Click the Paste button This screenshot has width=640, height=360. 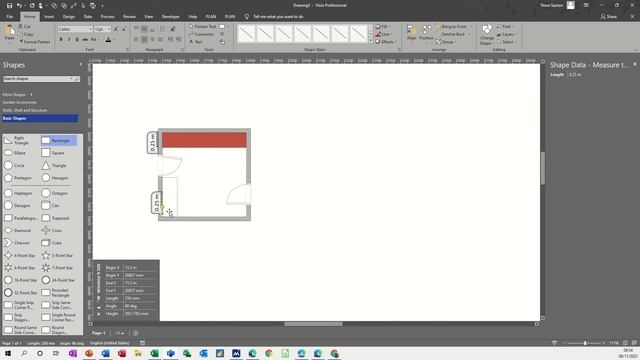pos(9,33)
